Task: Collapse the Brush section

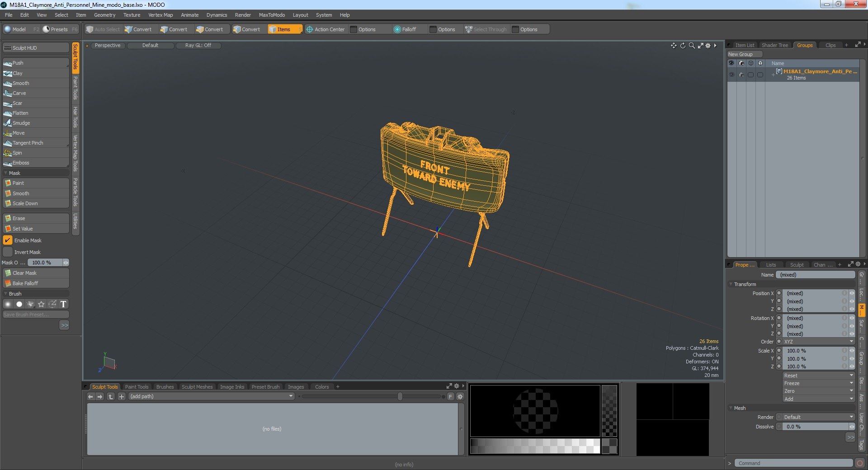Action: point(5,294)
